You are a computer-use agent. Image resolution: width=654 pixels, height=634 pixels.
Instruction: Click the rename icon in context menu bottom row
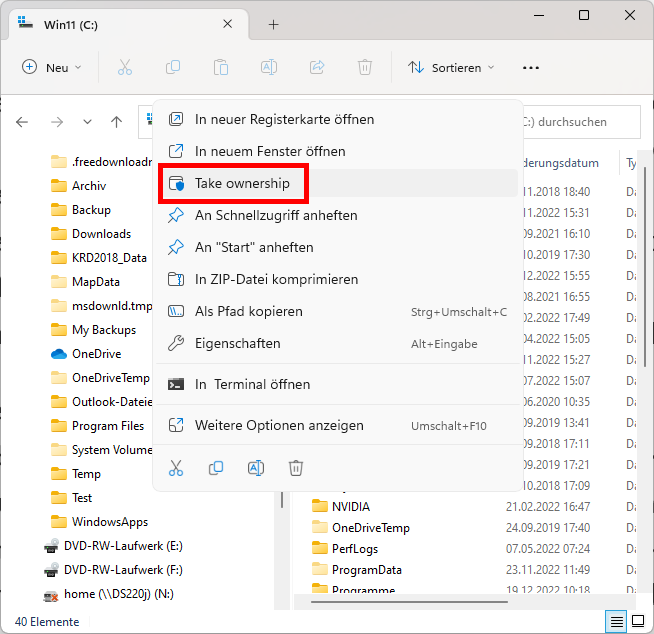(x=255, y=467)
